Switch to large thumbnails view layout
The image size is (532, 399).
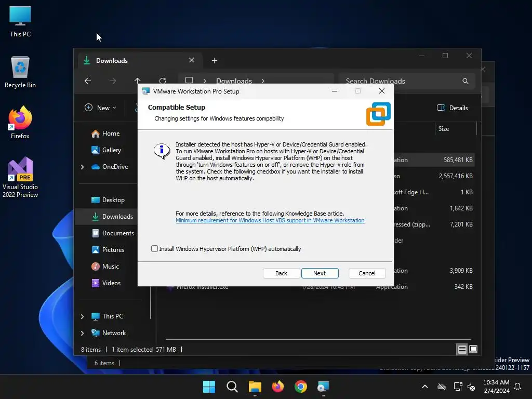[473, 349]
